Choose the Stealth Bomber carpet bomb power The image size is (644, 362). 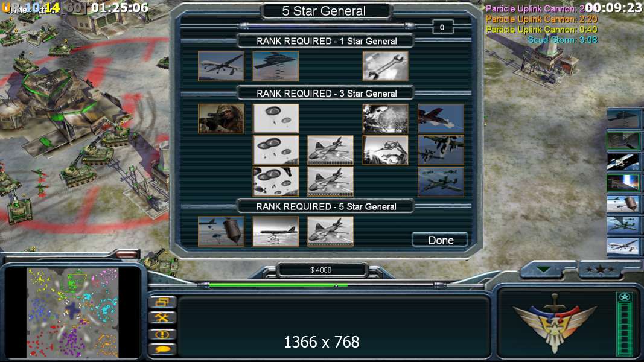click(276, 66)
